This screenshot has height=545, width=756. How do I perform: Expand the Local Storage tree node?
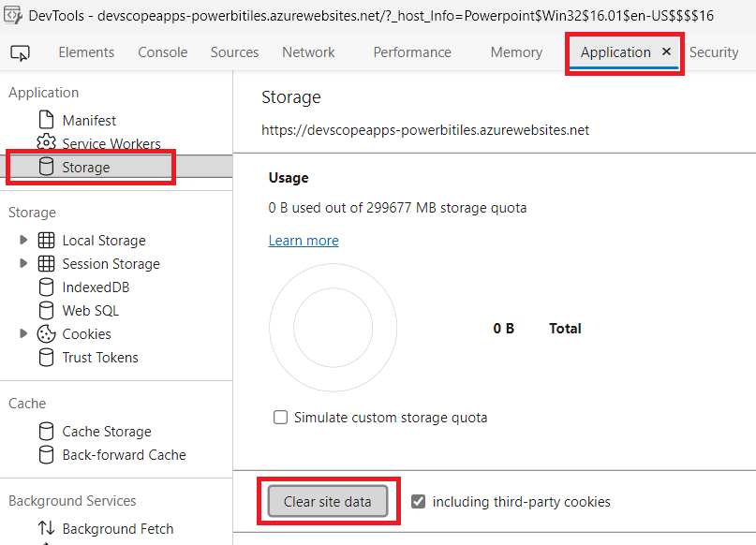tap(23, 241)
